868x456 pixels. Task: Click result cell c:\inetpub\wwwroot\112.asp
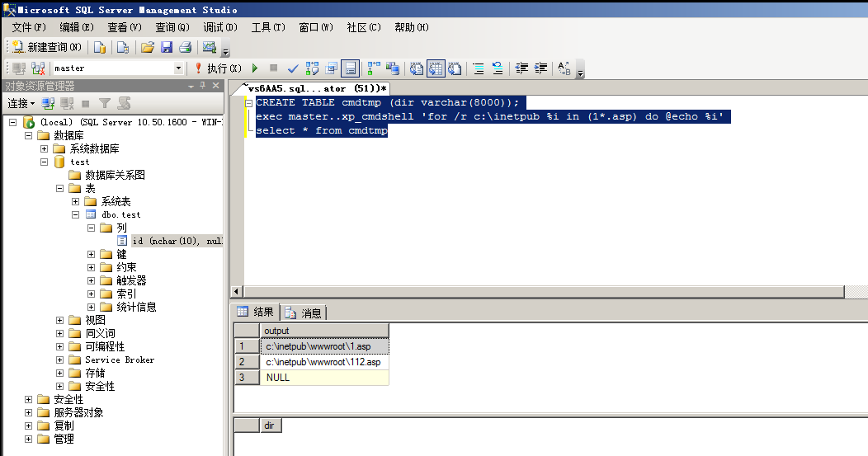pos(324,362)
